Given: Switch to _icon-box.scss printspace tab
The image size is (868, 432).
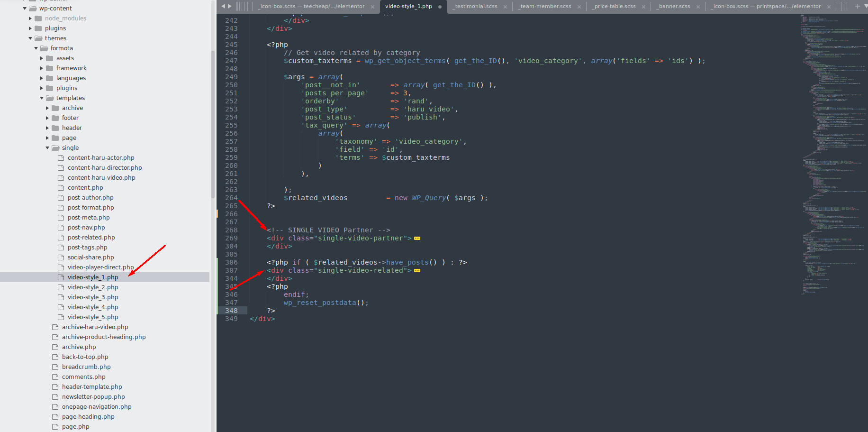Looking at the screenshot, I should 766,6.
